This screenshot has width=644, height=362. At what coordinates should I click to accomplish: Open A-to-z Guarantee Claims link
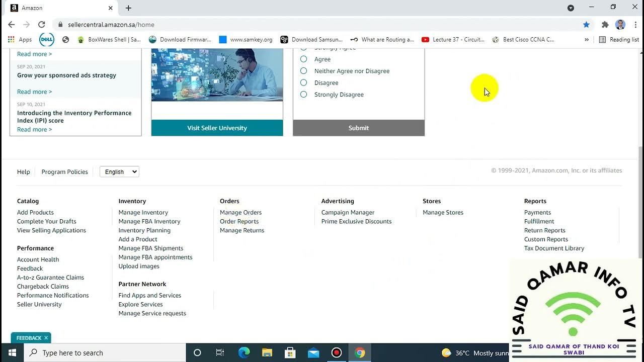(50, 277)
